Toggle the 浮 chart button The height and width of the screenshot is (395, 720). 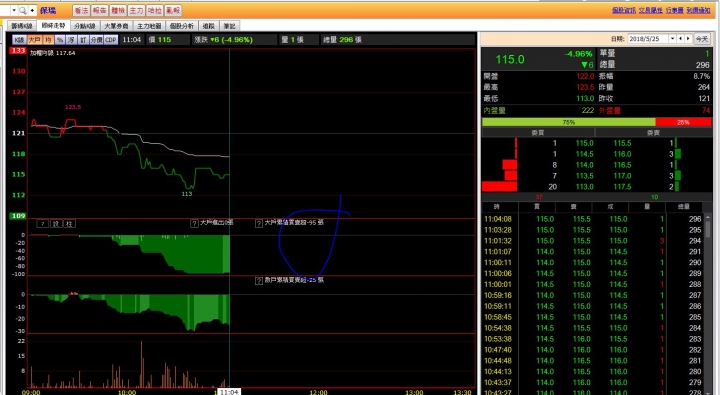[x=71, y=40]
